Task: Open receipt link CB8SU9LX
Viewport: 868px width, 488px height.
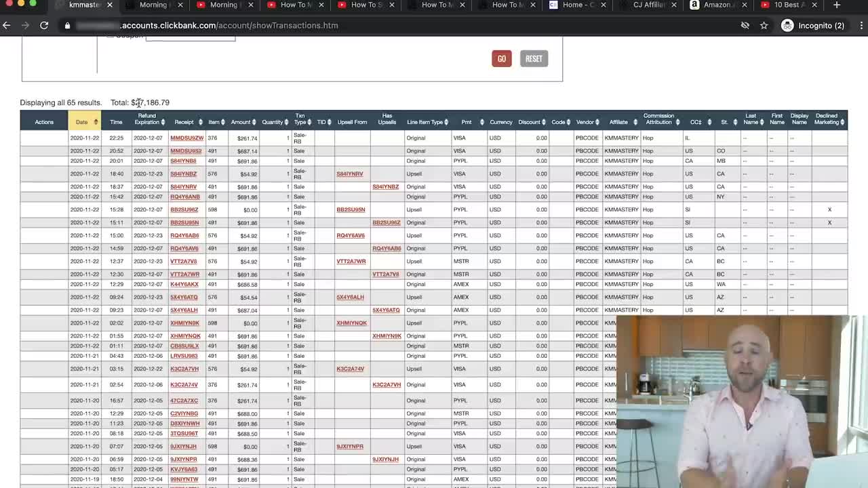Action: click(x=184, y=346)
